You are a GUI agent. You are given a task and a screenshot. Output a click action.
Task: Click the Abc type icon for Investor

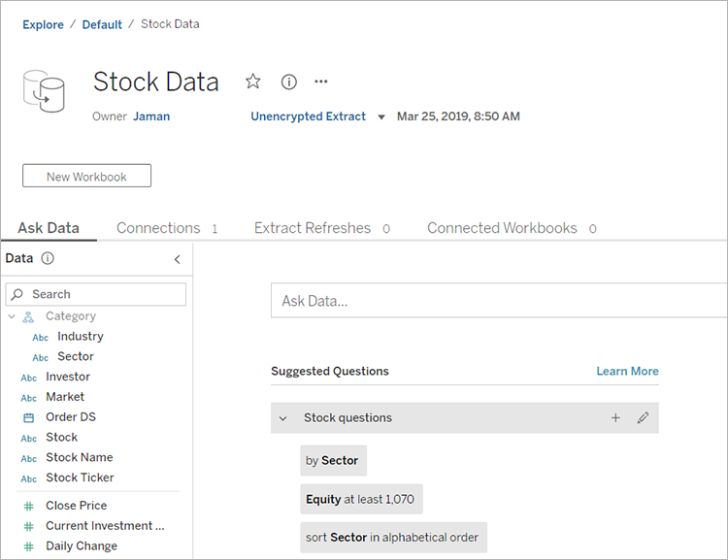pyautogui.click(x=29, y=378)
